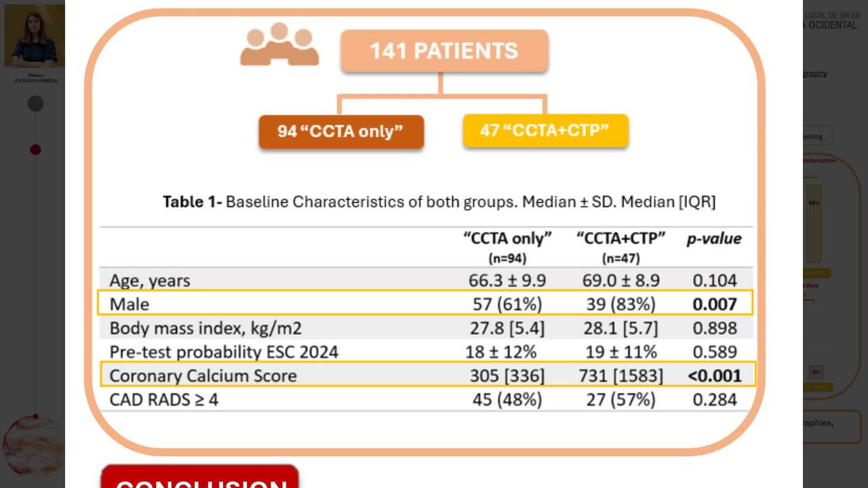868x488 pixels.
Task: Click the p-value column header
Action: (x=714, y=239)
